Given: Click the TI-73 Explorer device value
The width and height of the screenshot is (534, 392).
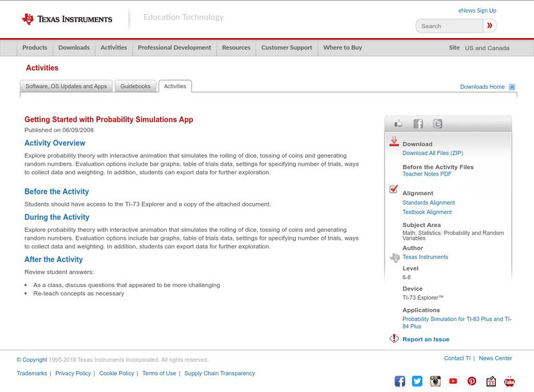Looking at the screenshot, I should 423,298.
